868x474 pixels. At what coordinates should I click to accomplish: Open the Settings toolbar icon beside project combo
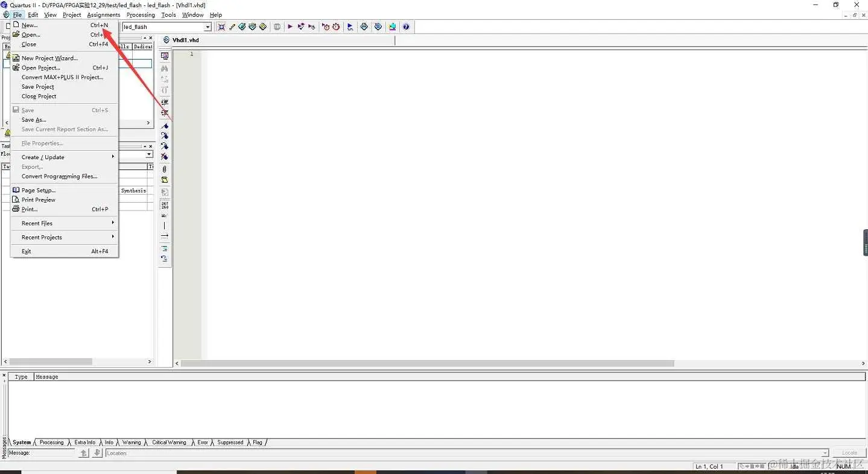tap(221, 27)
